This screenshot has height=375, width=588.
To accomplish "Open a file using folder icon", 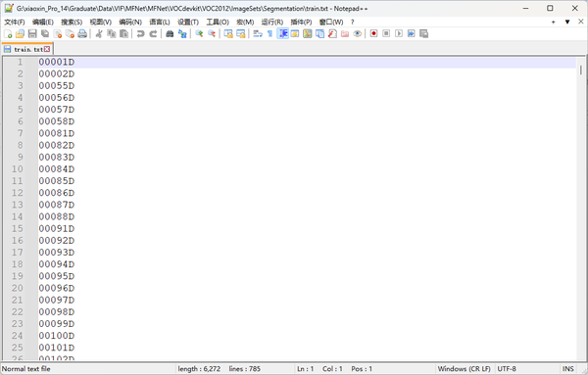I will (x=20, y=33).
